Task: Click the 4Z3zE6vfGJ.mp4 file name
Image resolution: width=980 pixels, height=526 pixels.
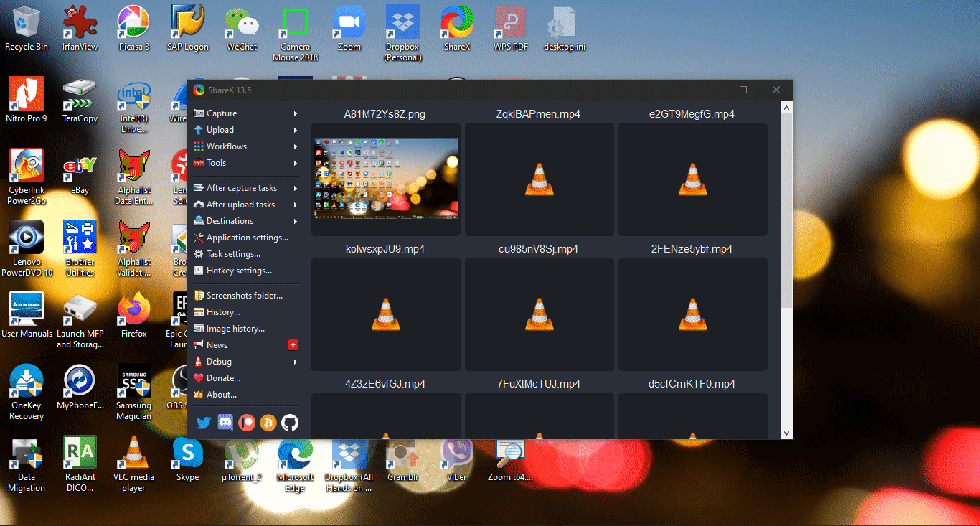Action: pos(385,384)
